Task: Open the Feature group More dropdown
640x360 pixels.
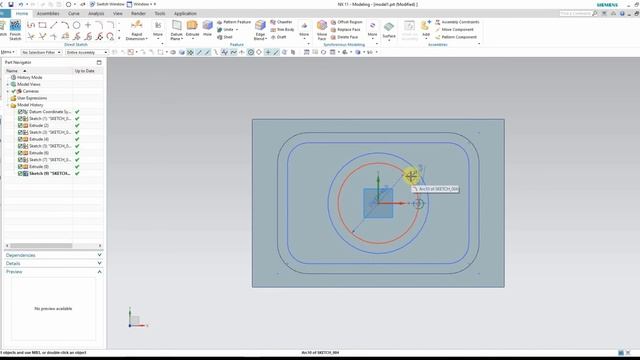Action: pos(304,30)
